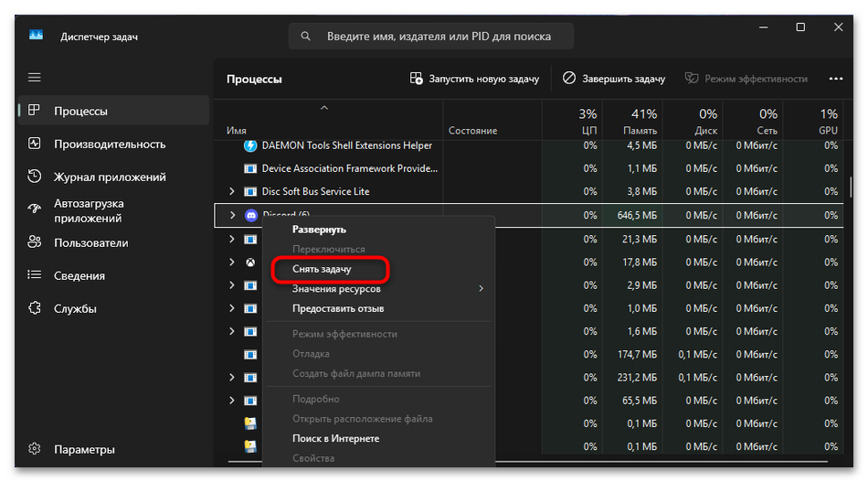The image size is (868, 482).
Task: Sort by the Память column header
Action: (632, 120)
